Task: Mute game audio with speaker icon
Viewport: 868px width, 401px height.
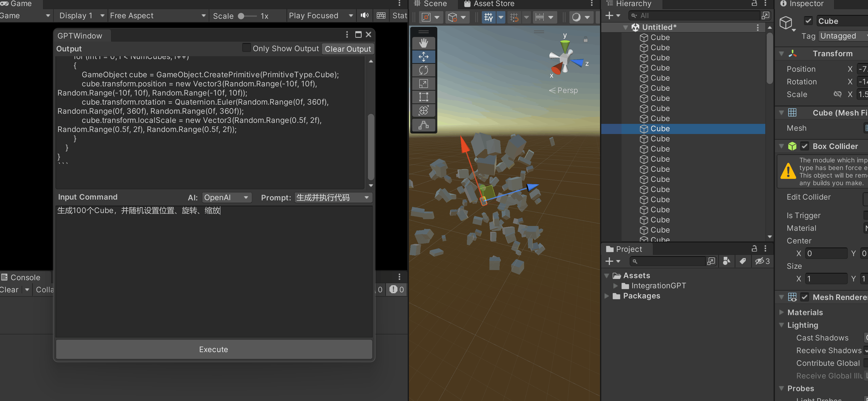Action: [364, 15]
